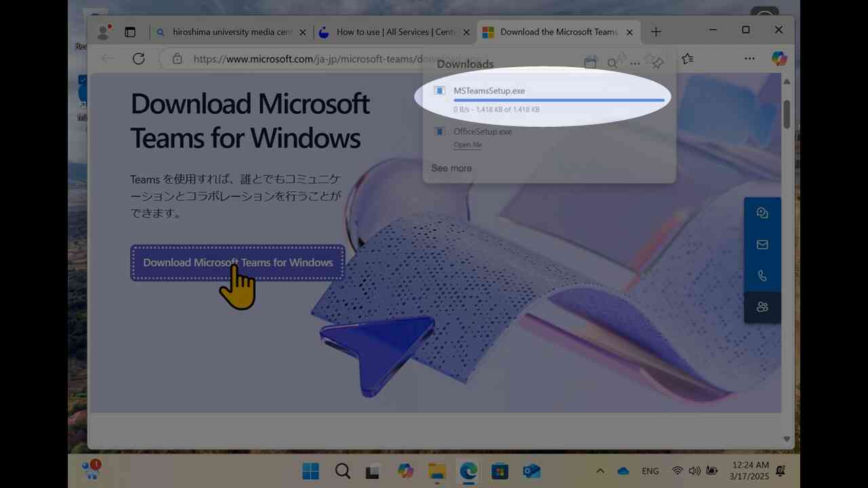Open taskbar Search
The image size is (868, 488).
pyautogui.click(x=342, y=471)
